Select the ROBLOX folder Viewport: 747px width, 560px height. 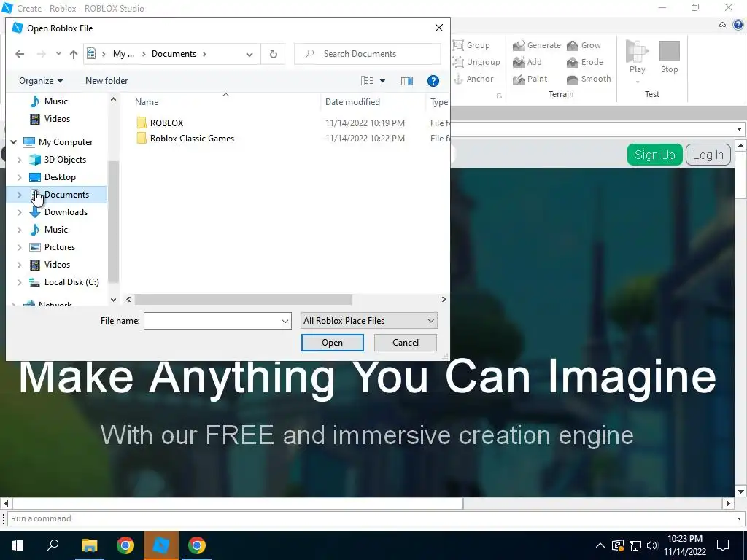coord(166,122)
